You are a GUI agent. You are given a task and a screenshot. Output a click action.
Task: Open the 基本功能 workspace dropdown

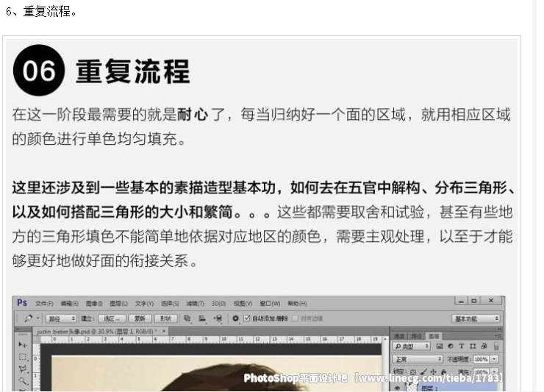(x=476, y=318)
